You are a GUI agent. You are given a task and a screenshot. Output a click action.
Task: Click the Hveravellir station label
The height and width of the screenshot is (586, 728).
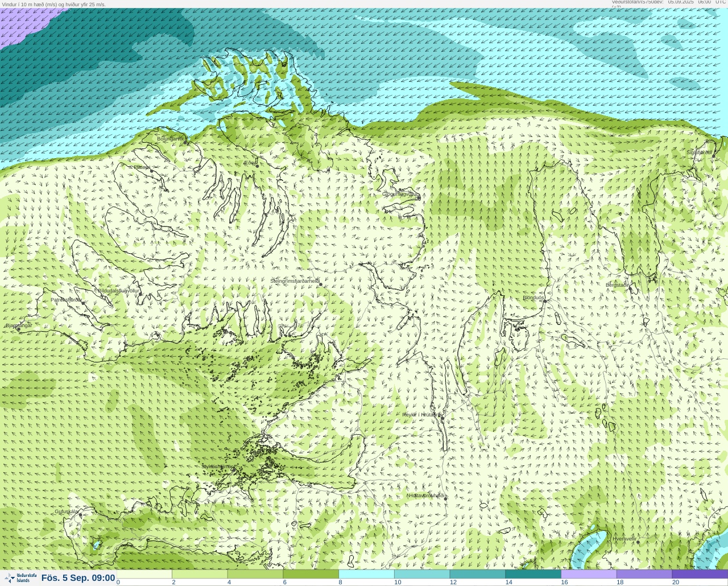624,539
